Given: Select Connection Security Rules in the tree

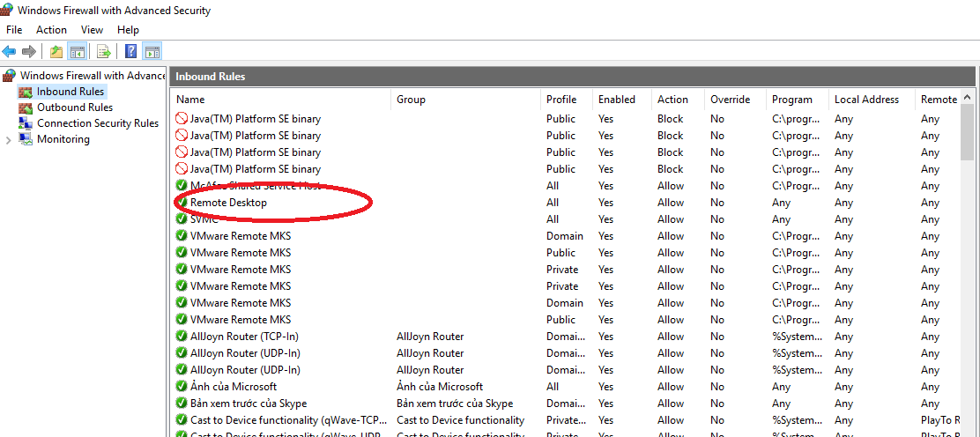Looking at the screenshot, I should click(x=98, y=123).
